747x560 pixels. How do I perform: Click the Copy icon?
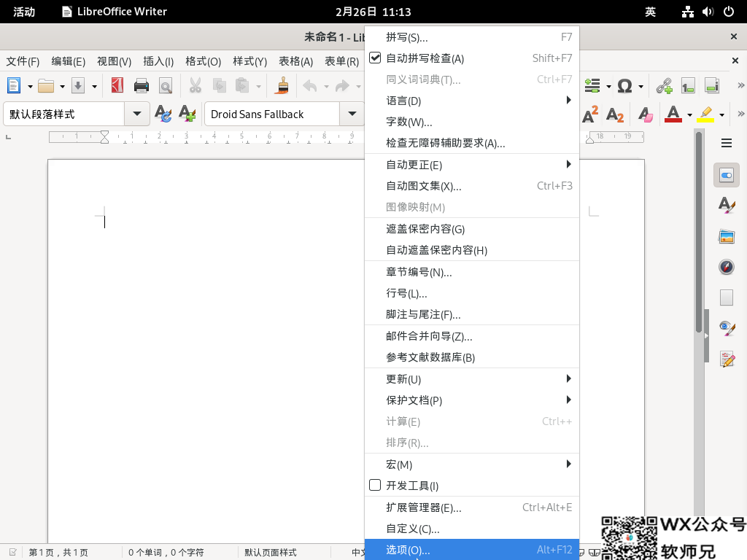click(219, 86)
